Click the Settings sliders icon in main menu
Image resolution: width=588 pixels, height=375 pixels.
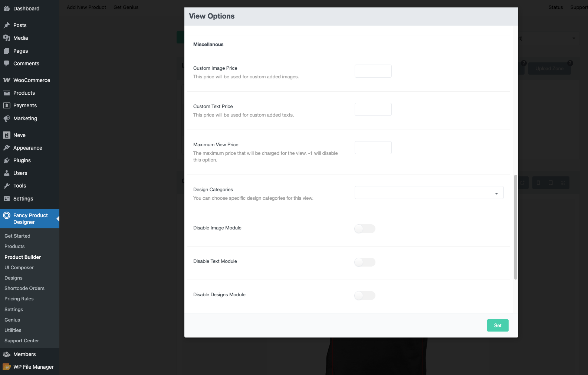point(7,199)
